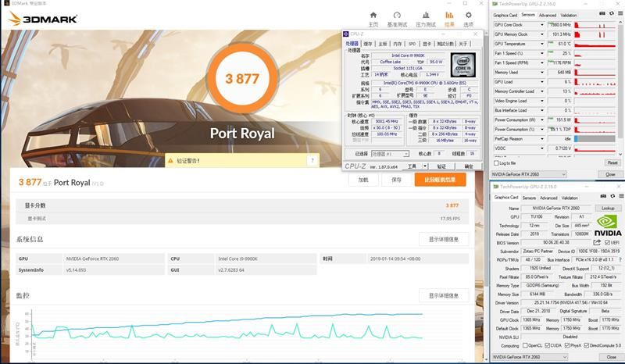Click refresh icon in Graphics Card GPU-Z

coord(612,196)
